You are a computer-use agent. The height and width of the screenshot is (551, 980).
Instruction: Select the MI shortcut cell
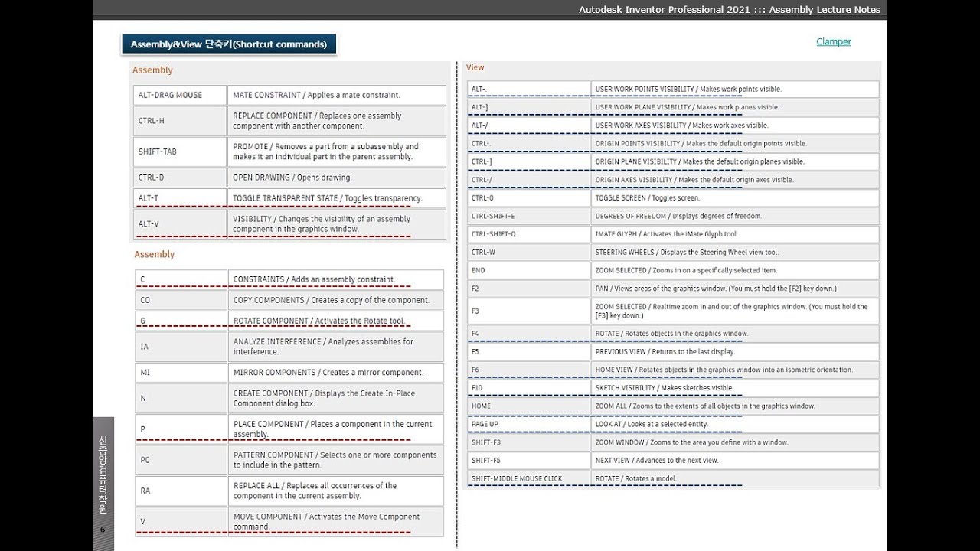tap(181, 373)
